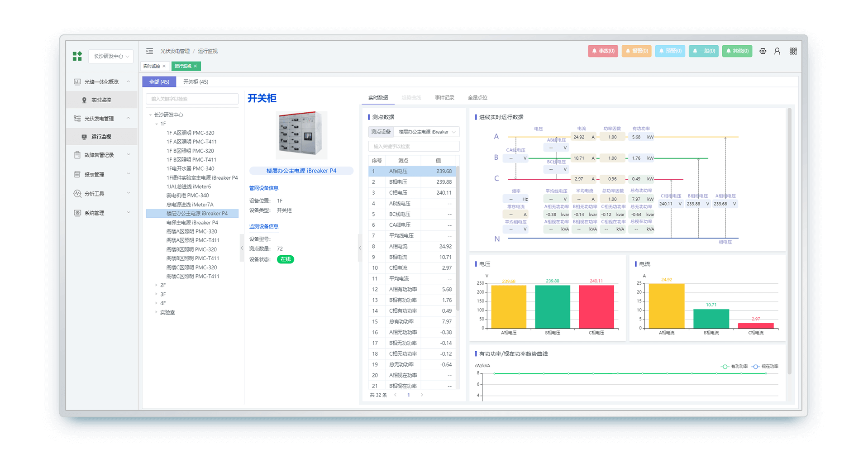This screenshot has width=868, height=454.
Task: Click the 运行监视 monitor icon
Action: pos(84,137)
